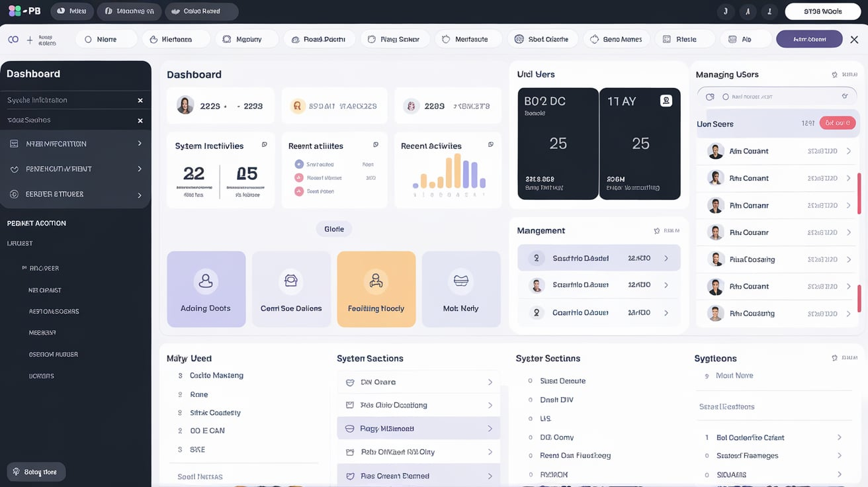The height and width of the screenshot is (487, 868).
Task: Click the icon beside Pagy Mitsmoed row
Action: click(350, 429)
